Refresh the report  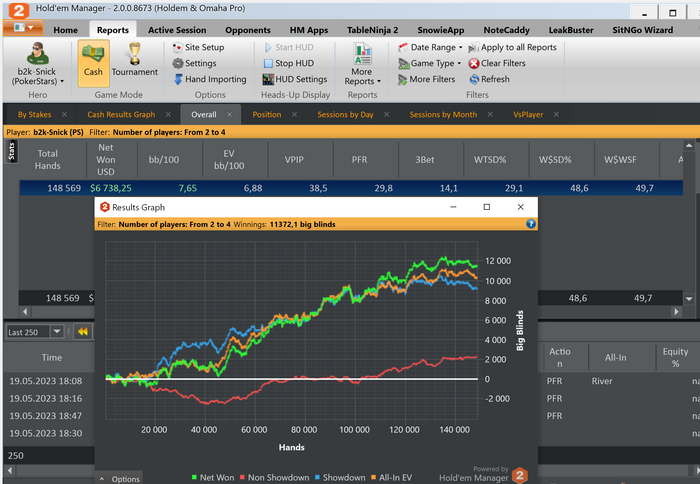point(489,79)
